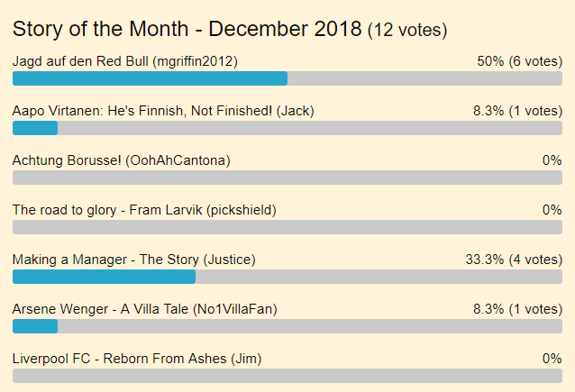Click the Making a Manager progress bar
Screen dimensions: 575x392
coord(287,277)
